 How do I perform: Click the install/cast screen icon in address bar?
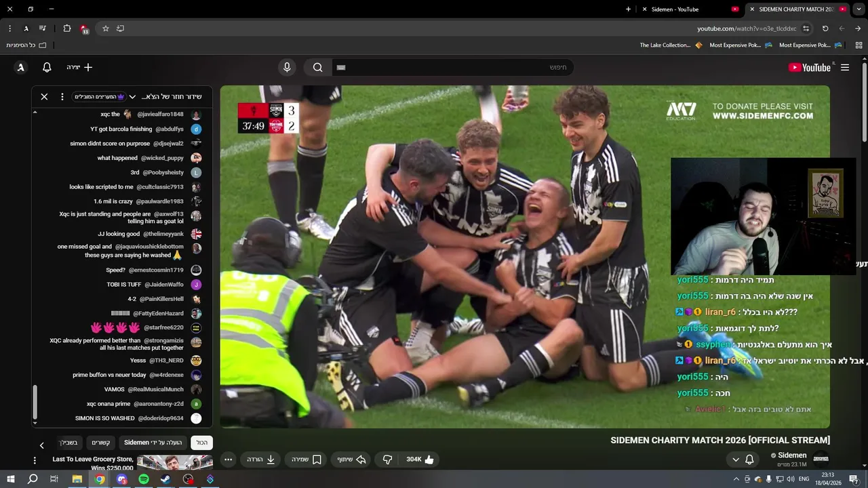coord(121,28)
